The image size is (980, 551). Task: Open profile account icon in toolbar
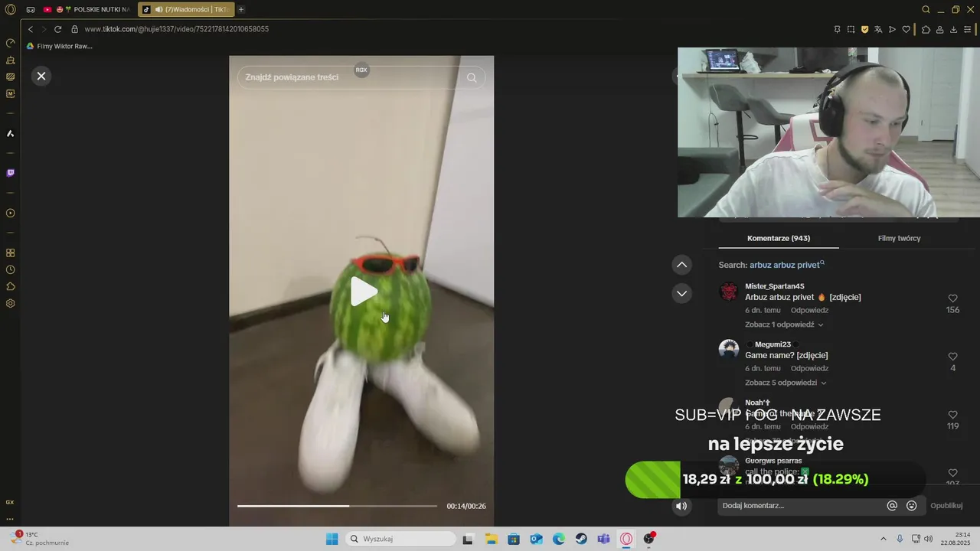tap(939, 29)
